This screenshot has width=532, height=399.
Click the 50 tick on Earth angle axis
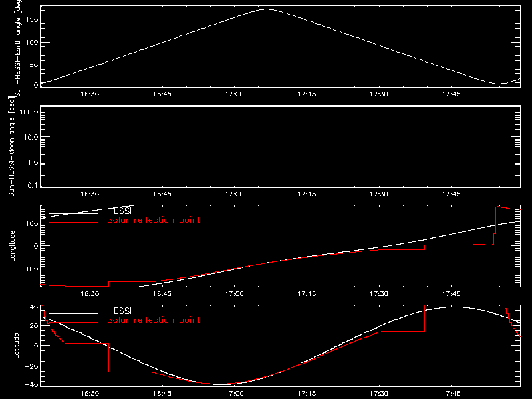tap(34, 65)
